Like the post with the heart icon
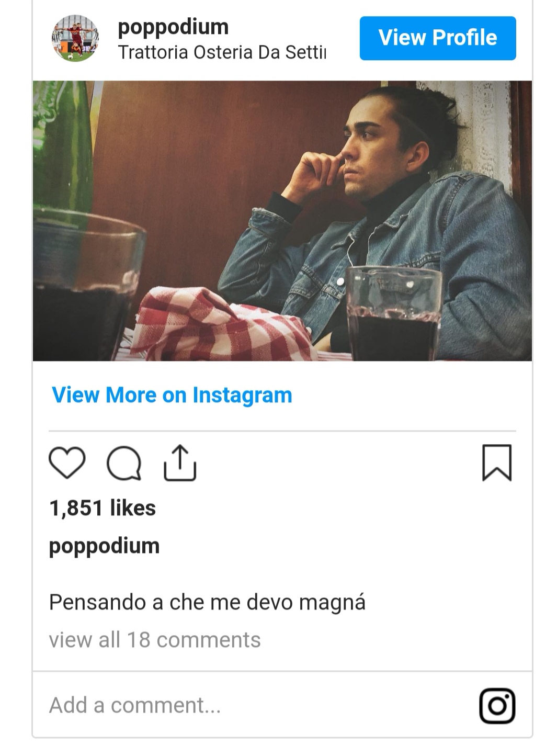 pyautogui.click(x=67, y=463)
